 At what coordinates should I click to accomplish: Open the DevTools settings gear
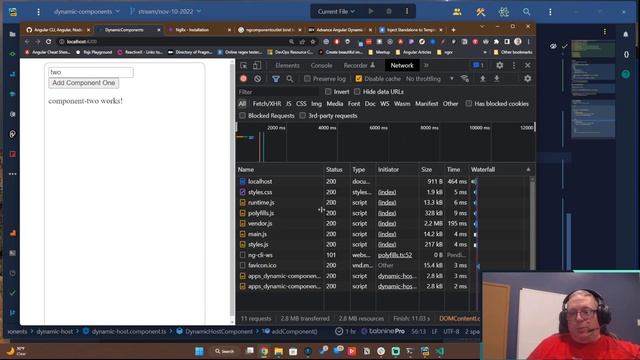(500, 65)
